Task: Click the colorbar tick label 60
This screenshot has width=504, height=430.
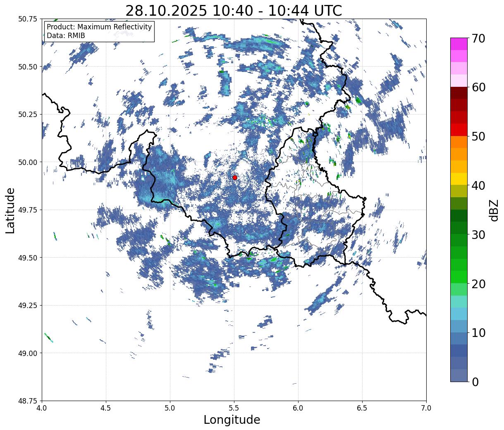Action: pyautogui.click(x=478, y=87)
